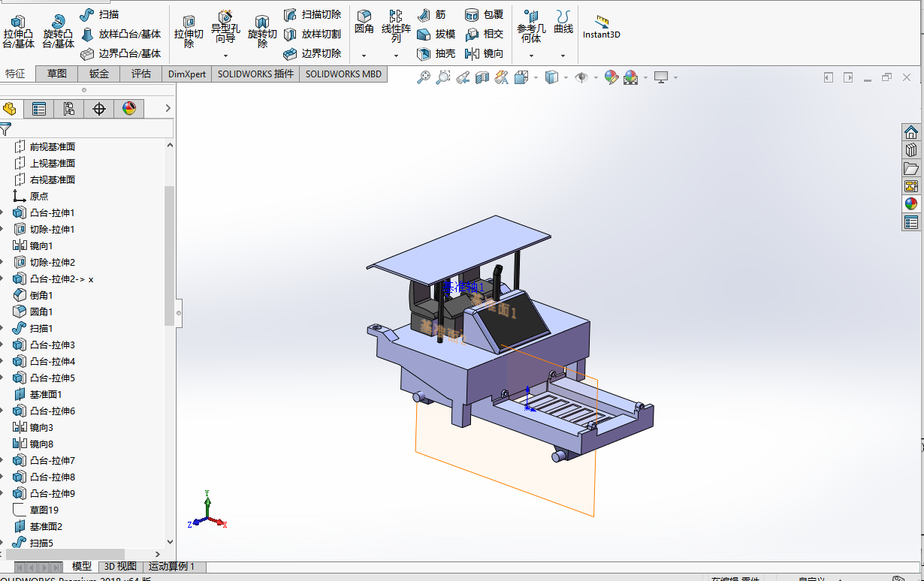Click the 镜向 mirror tool in ribbon

485,53
